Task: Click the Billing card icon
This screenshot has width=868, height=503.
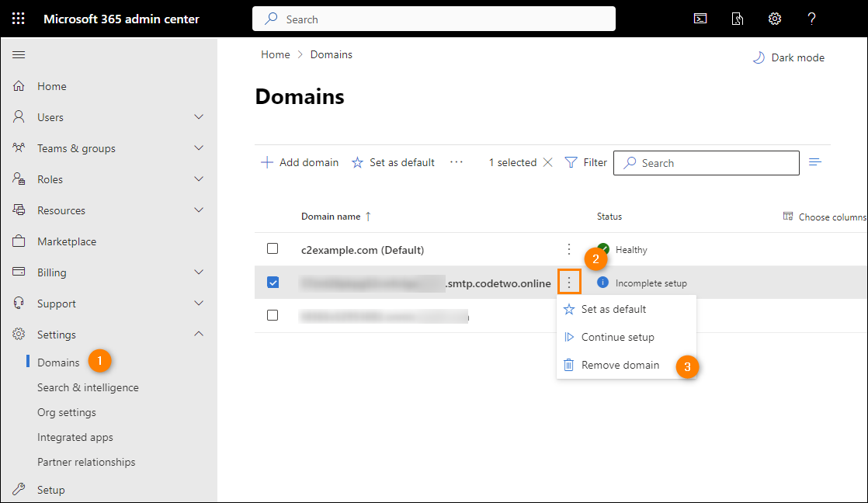Action: click(x=19, y=272)
